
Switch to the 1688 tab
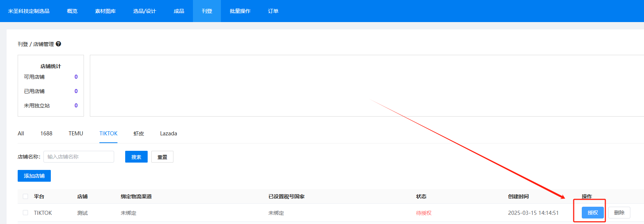click(x=46, y=134)
